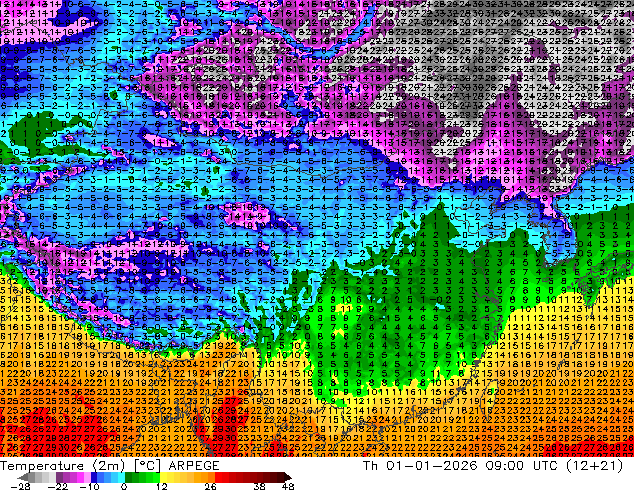Click the '-28' legend value
634x490 pixels.
point(20,486)
